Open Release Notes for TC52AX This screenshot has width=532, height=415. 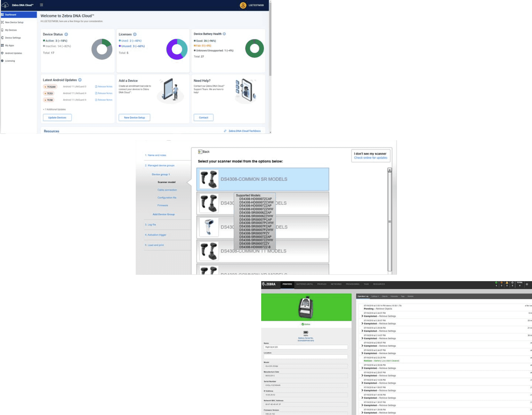tap(104, 86)
